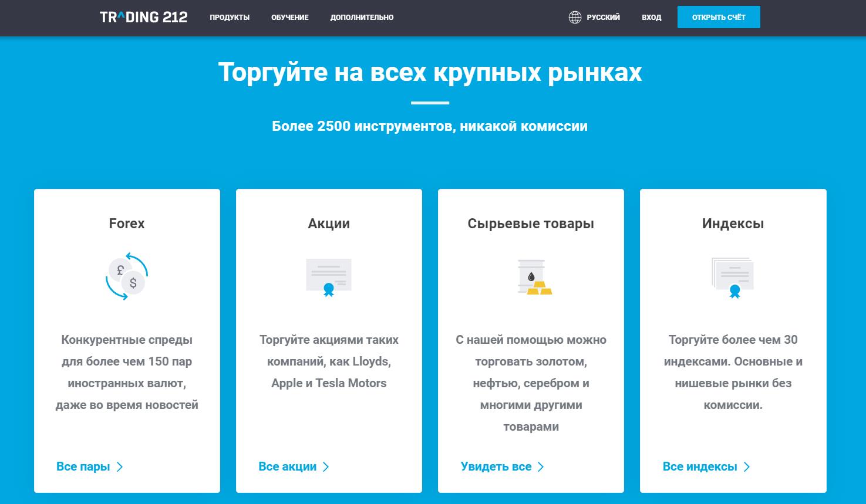This screenshot has width=866, height=504.
Task: Select the oil barrel icon for Сырьевые товары
Action: [527, 273]
